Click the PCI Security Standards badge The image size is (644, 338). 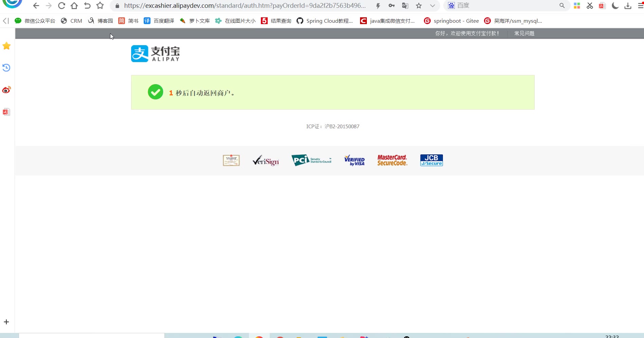[x=311, y=160]
